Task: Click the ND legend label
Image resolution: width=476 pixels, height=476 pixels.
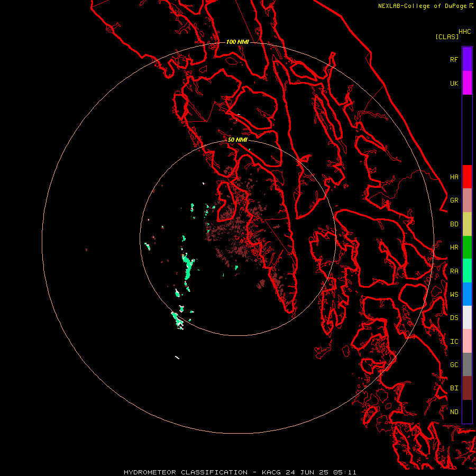Action: coord(454,412)
